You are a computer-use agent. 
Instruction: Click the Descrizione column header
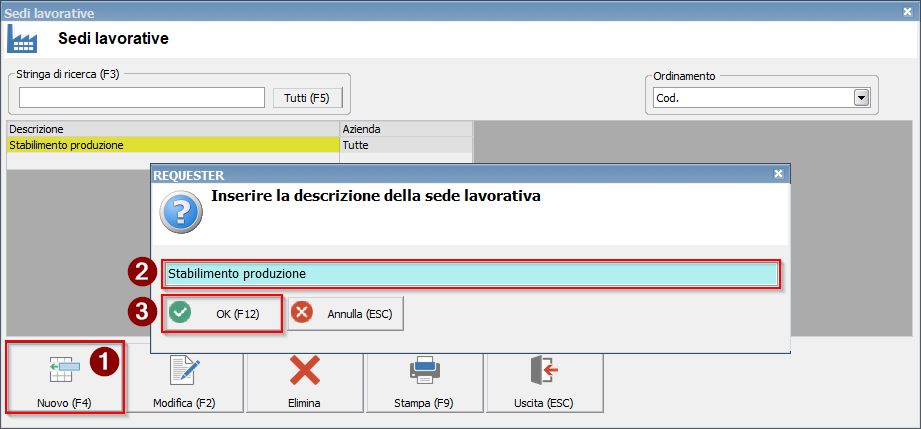(x=173, y=129)
